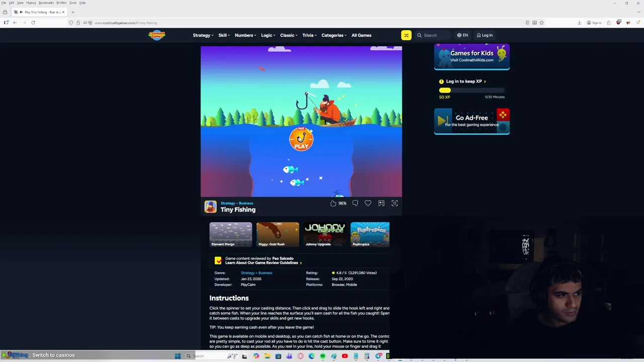Click the padlock site info icon

[78, 23]
